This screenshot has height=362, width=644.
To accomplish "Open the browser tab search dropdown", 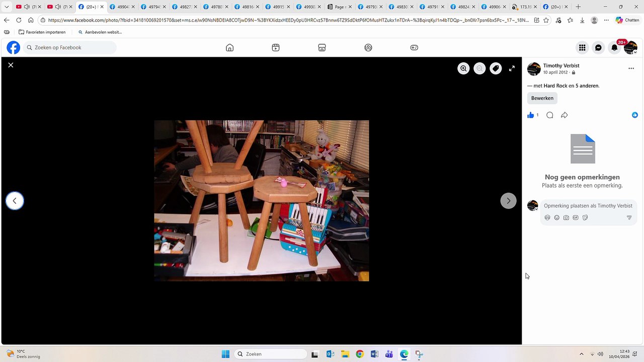I will 7,7.
